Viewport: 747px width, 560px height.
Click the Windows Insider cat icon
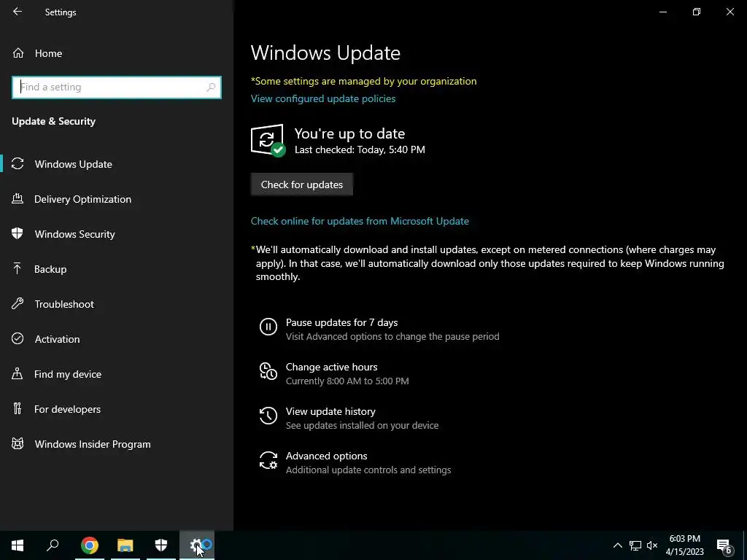pyautogui.click(x=18, y=444)
